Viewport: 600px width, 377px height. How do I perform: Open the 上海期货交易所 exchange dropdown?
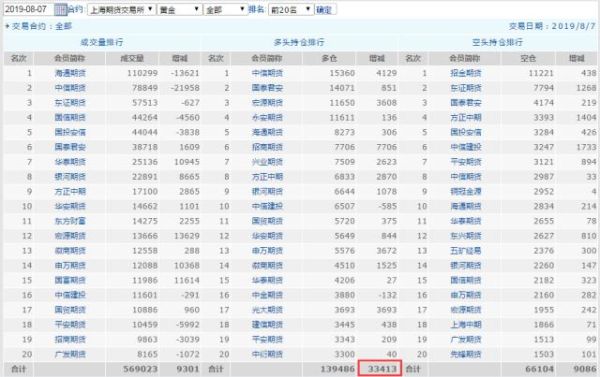(x=121, y=10)
